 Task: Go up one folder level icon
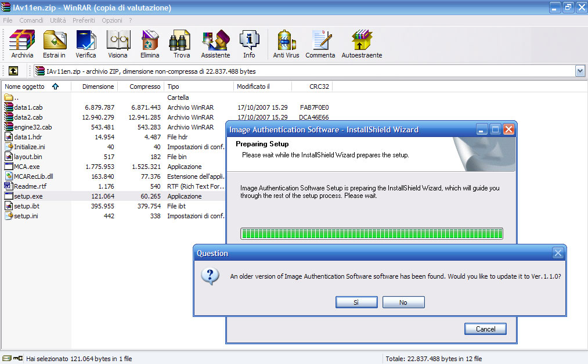click(x=13, y=71)
